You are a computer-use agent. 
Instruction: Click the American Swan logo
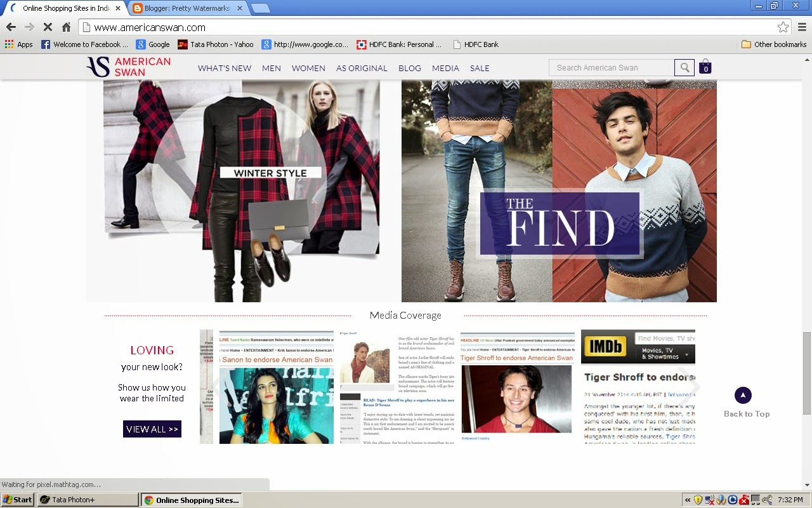tap(129, 67)
